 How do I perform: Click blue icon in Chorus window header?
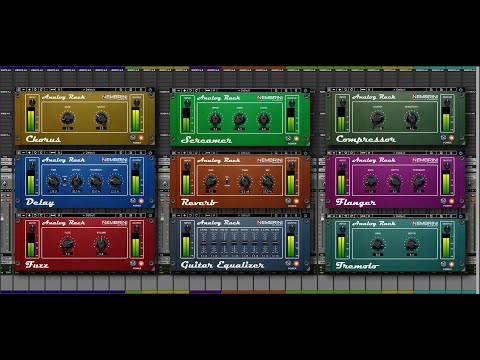(150, 90)
